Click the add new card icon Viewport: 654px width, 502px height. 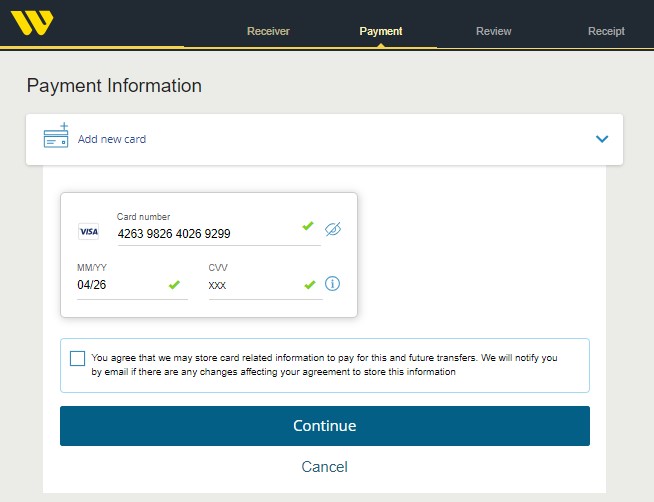tap(56, 137)
